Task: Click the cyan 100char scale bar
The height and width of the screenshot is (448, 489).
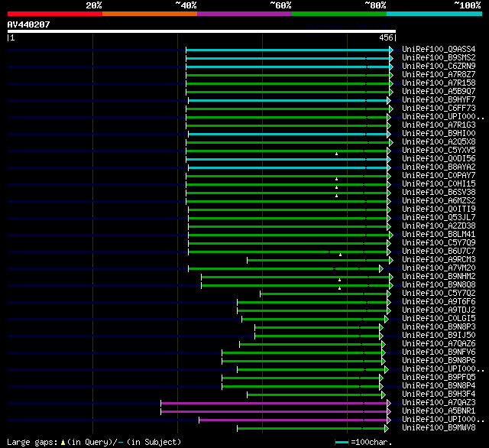Action: click(342, 442)
